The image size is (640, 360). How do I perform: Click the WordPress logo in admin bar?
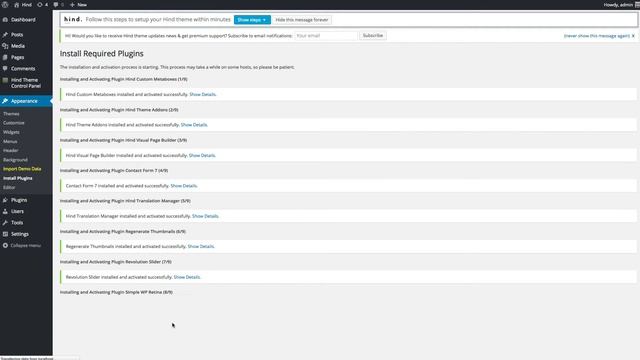(5, 4)
